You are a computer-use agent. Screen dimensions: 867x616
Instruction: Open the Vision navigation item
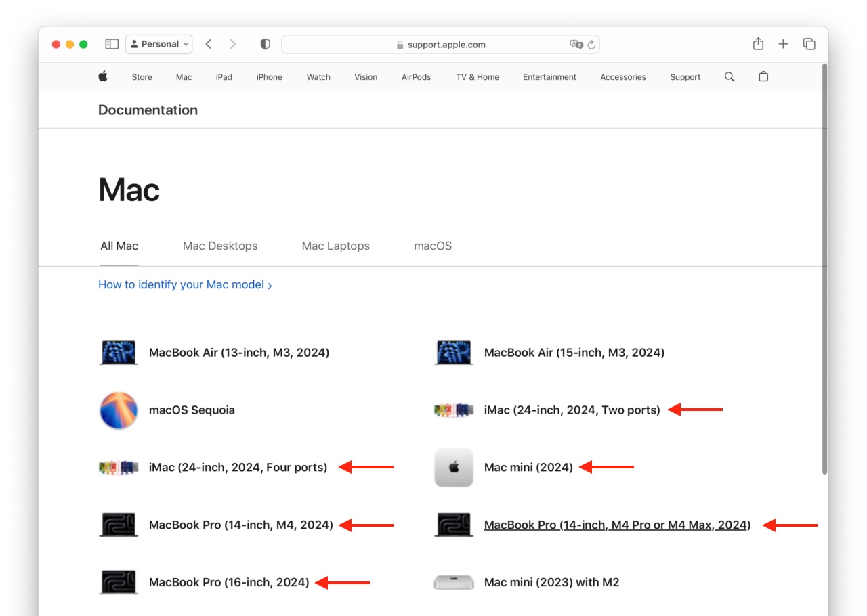click(x=366, y=77)
